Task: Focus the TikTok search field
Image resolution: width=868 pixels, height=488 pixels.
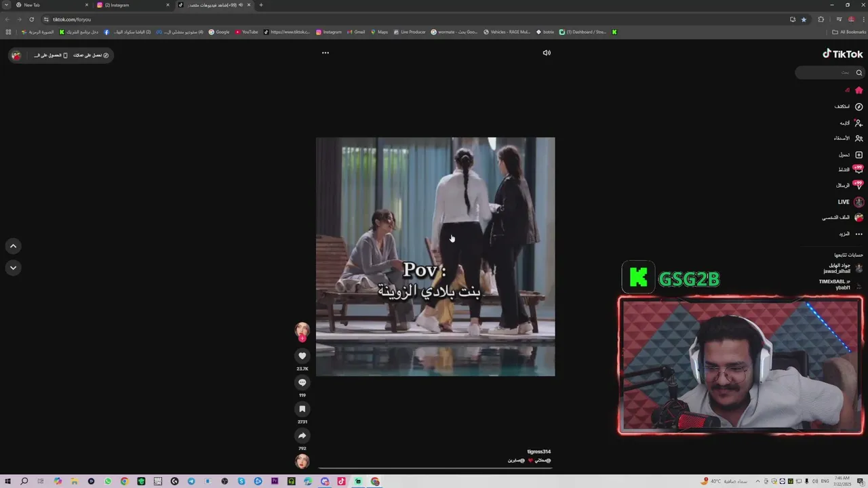Action: (x=829, y=73)
